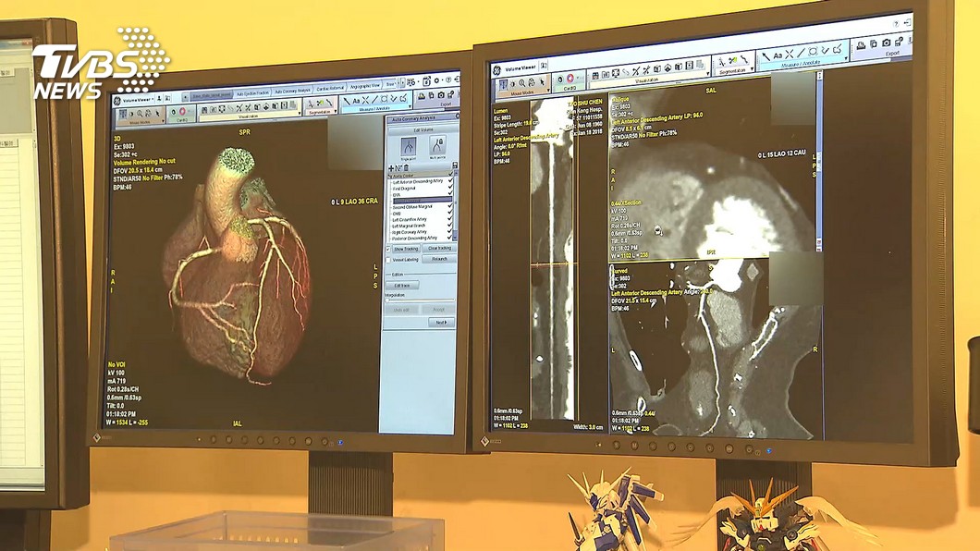Click the curved LAD reformat view on right monitor
Image resolution: width=980 pixels, height=551 pixels.
pos(715,349)
